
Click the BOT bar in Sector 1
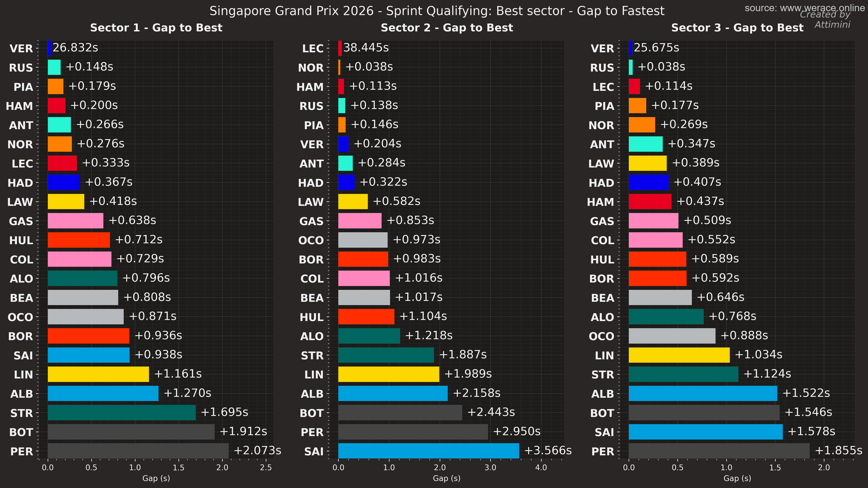(131, 432)
